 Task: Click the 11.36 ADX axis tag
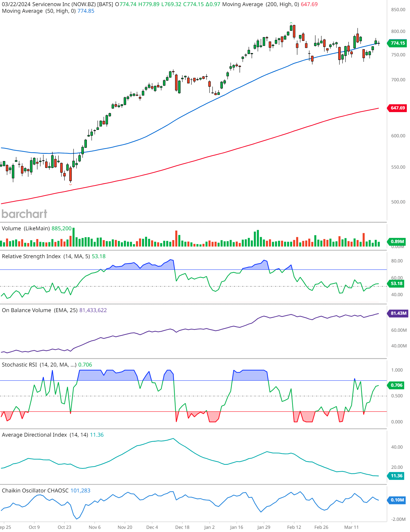[396, 476]
